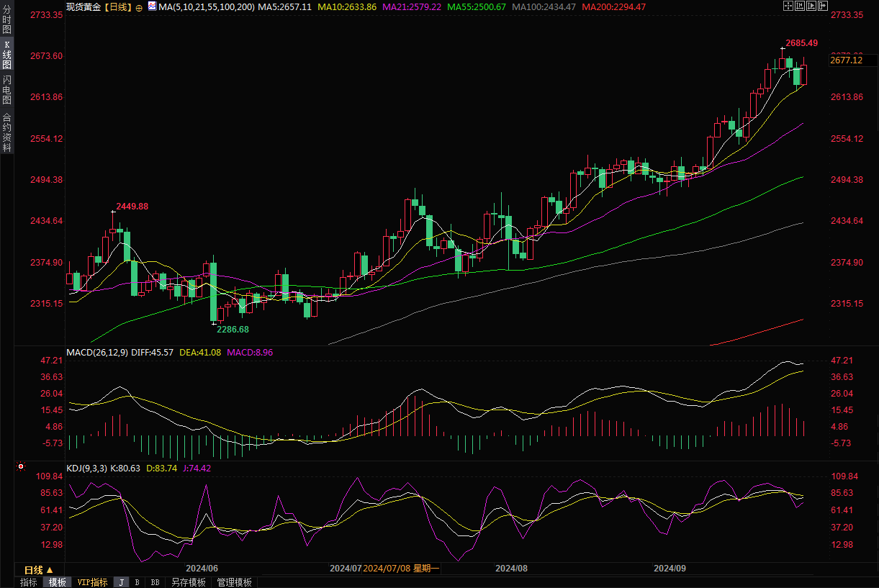The width and height of the screenshot is (879, 588).
Task: Click the MA indicator chart icon
Action: [x=151, y=6]
